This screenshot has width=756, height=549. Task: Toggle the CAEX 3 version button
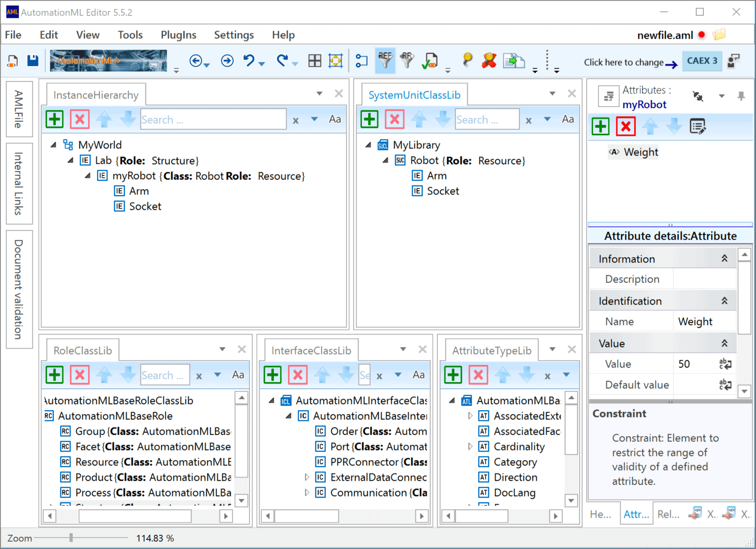pos(702,61)
